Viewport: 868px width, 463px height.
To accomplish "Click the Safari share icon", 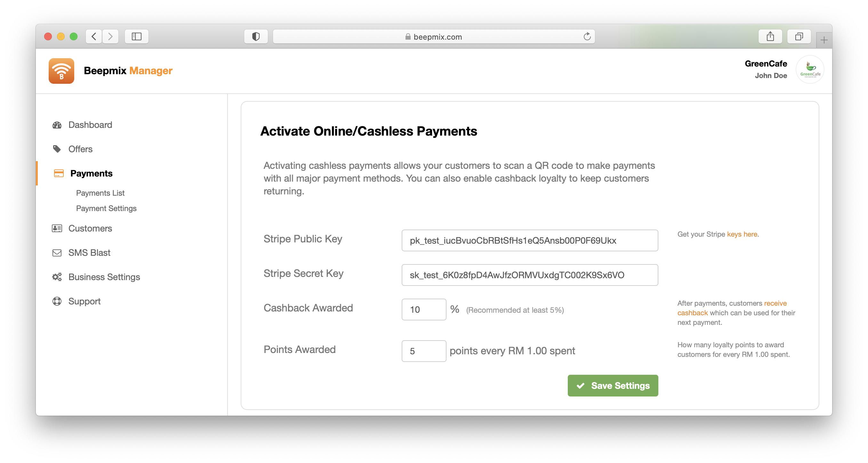I will click(770, 36).
